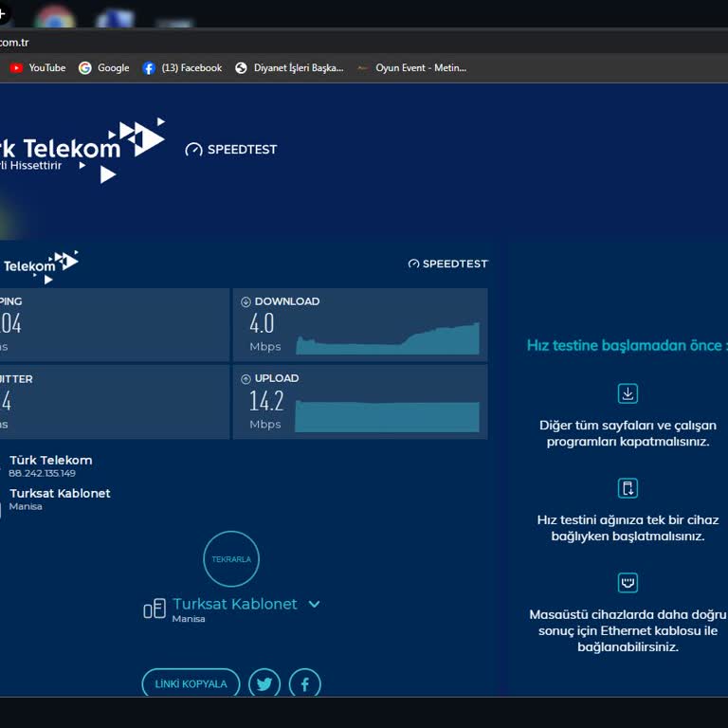Click the Hız testini ağınıza tek bir cihaz tip
This screenshot has width=728, height=728.
(x=628, y=528)
